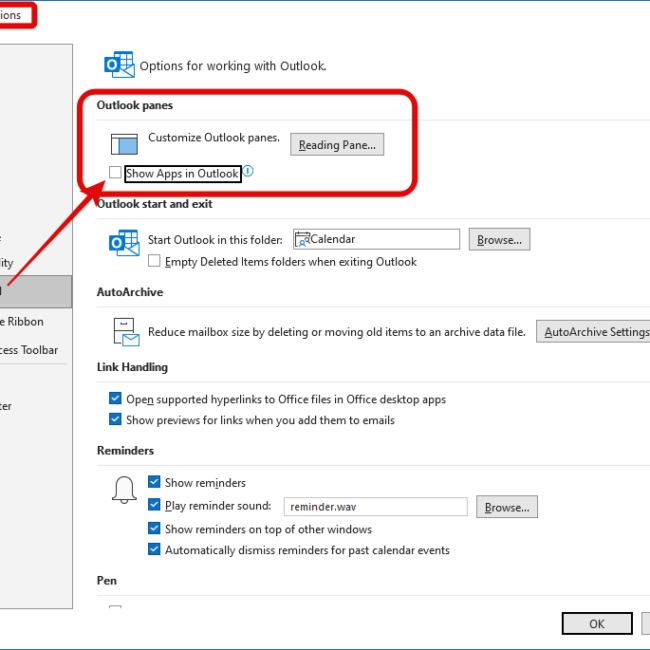650x650 pixels.
Task: Select the highlighted sidebar category
Action: point(36,291)
